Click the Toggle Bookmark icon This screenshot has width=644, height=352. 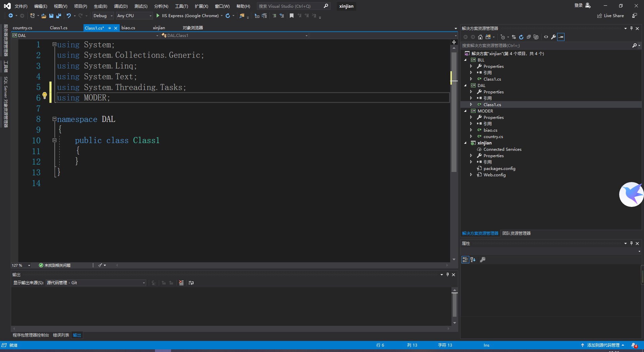(291, 16)
